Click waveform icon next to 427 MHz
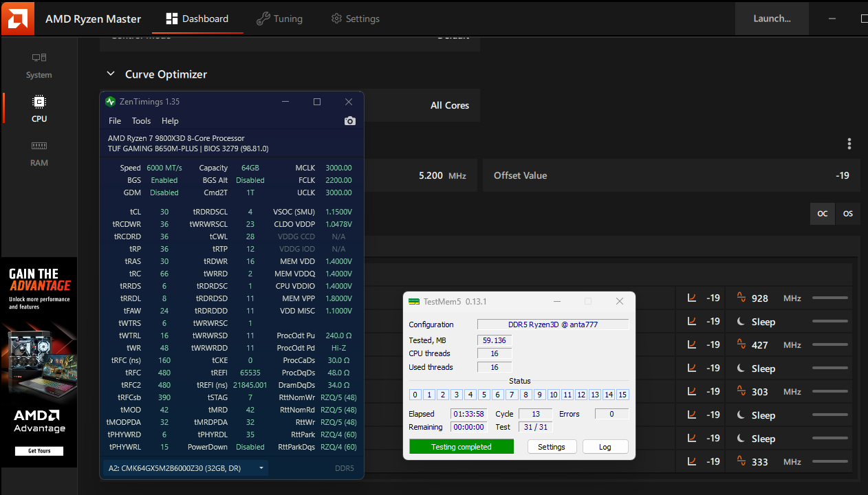Screen dimensions: 868x495 [741, 344]
